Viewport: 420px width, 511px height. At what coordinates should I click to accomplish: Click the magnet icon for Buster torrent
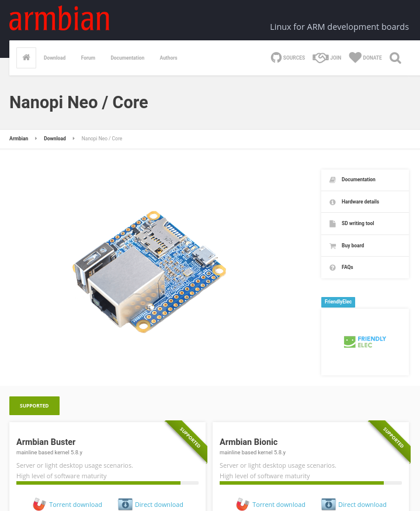pyautogui.click(x=39, y=504)
